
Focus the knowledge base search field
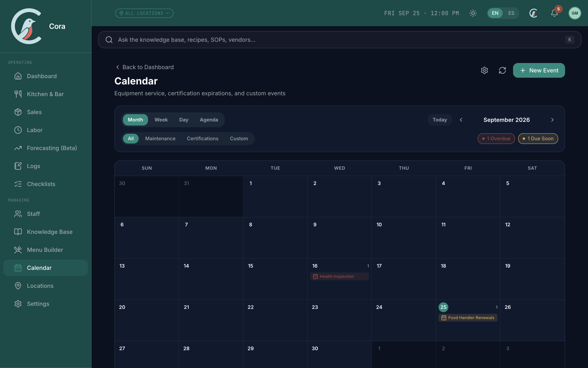pyautogui.click(x=339, y=40)
